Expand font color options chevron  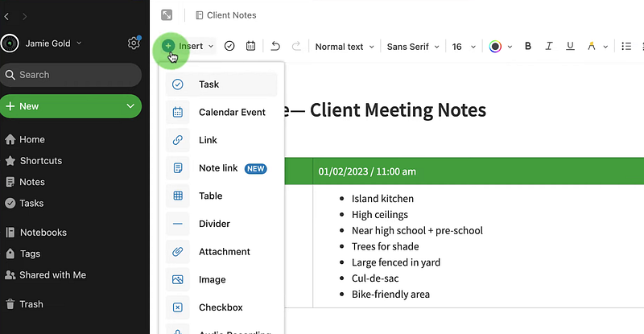click(510, 47)
